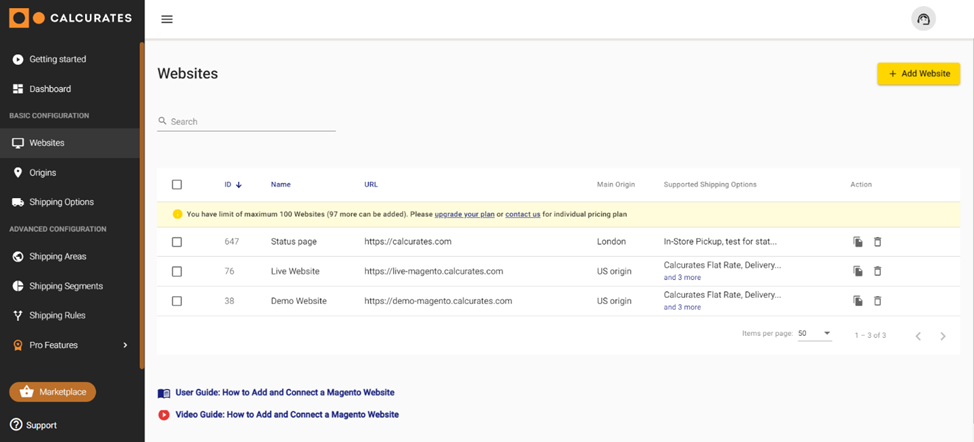Open Origins in sidebar
Viewport: 974px width, 442px height.
70,173
